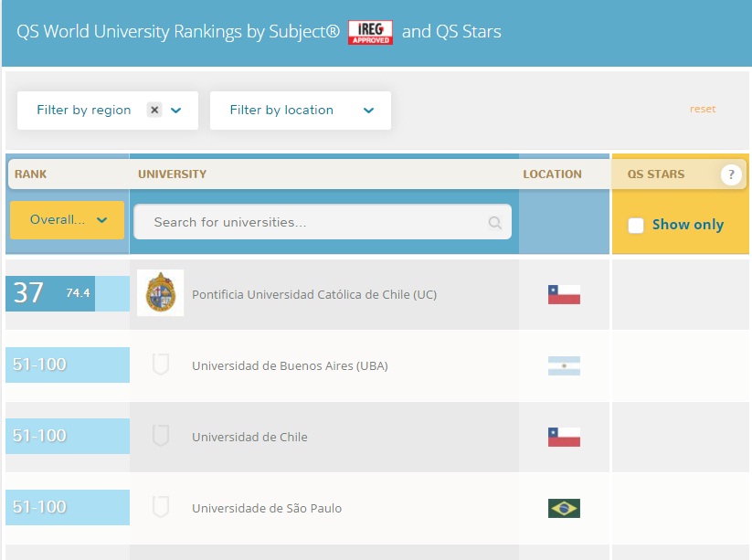The height and width of the screenshot is (560, 752).
Task: Click the Chile flag in Universidad de Chile row
Action: (564, 437)
